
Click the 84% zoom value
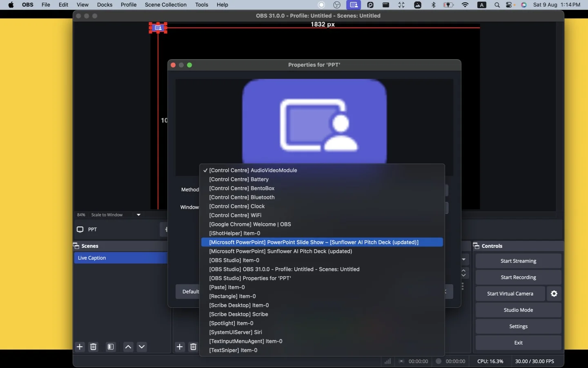tap(81, 215)
